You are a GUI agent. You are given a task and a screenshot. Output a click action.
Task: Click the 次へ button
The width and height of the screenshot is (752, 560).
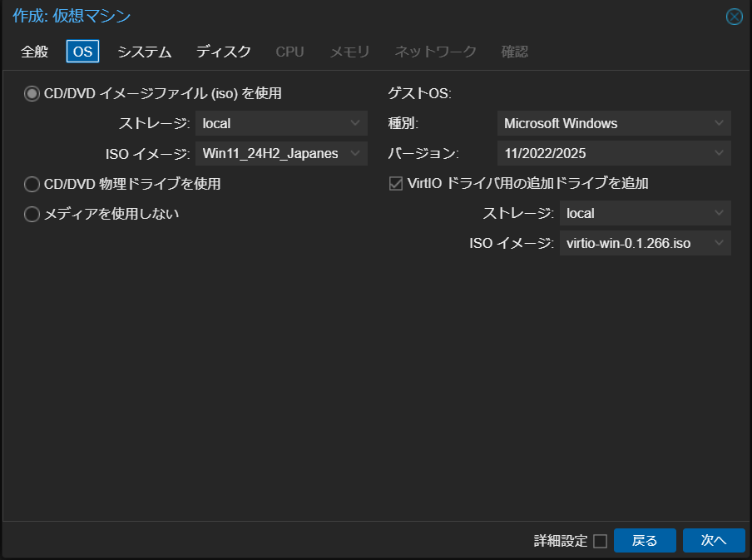point(714,541)
